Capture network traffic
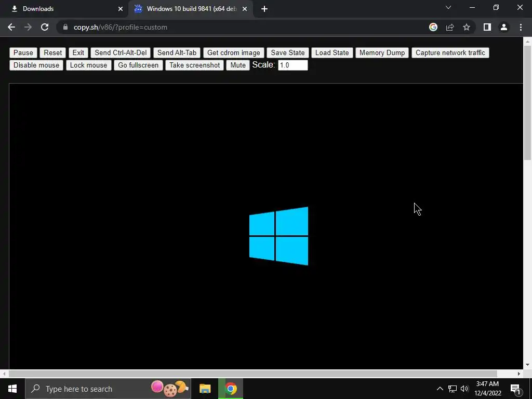 tap(450, 53)
